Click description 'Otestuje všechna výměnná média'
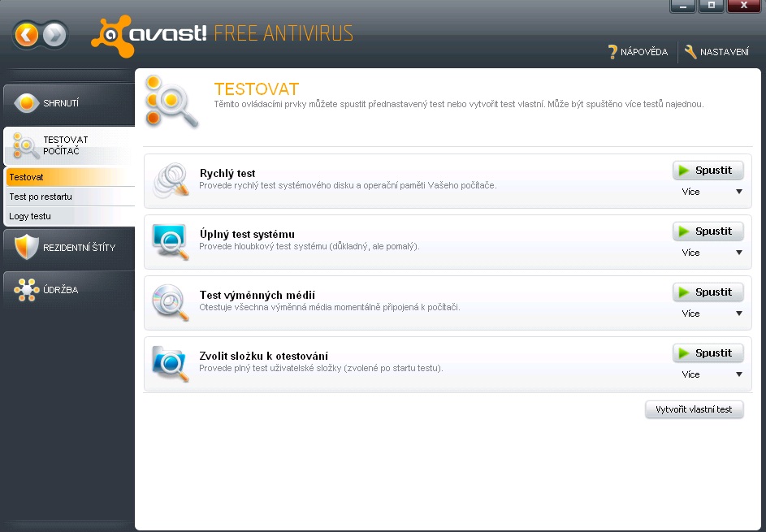 coord(330,308)
